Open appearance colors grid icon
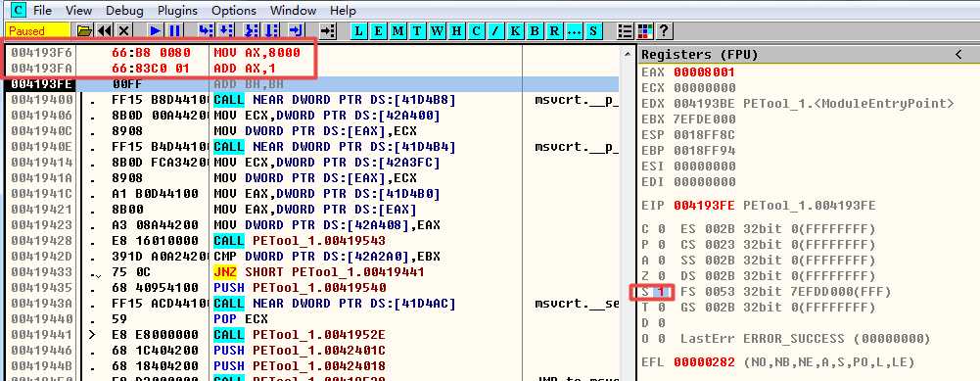This screenshot has width=980, height=381. 644,30
